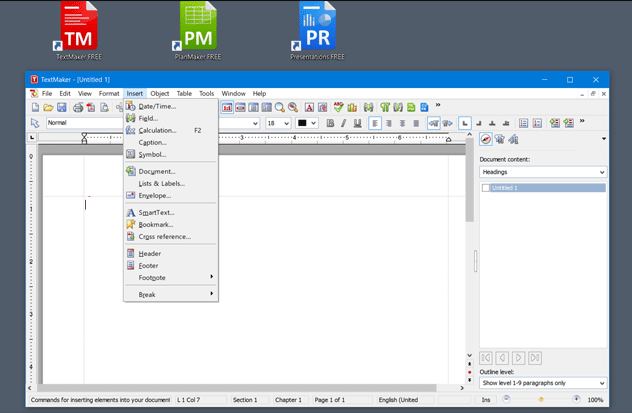Toggle underline formatting
This screenshot has height=413, width=632.
[x=357, y=123]
